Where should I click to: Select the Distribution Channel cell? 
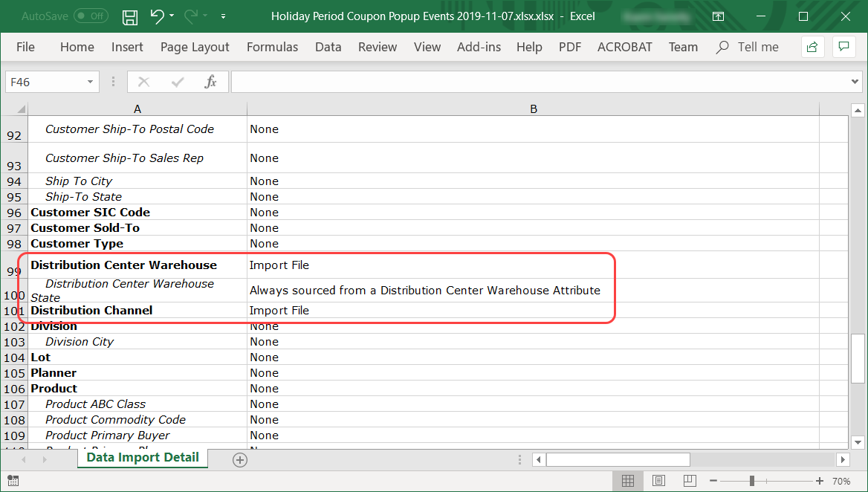pyautogui.click(x=91, y=311)
